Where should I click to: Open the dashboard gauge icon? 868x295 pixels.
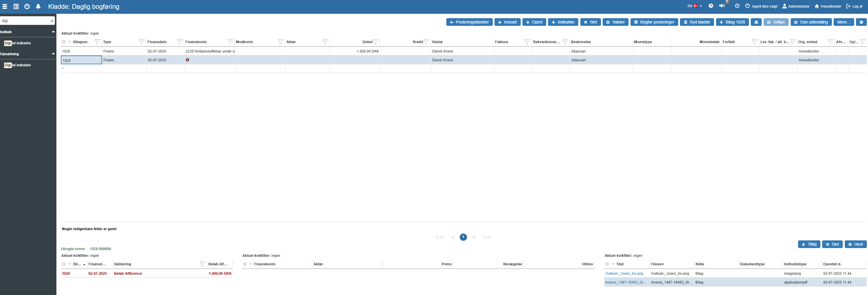(x=27, y=6)
